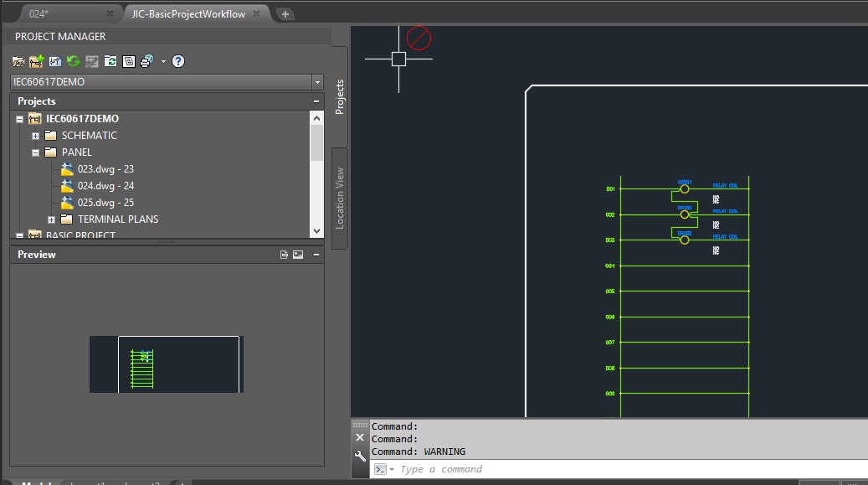Click the WARNING command history line
Image resolution: width=868 pixels, height=485 pixels.
tap(418, 451)
